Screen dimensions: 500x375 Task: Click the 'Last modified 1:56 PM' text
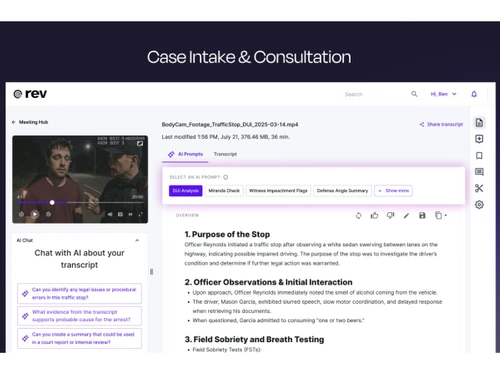coord(226,137)
